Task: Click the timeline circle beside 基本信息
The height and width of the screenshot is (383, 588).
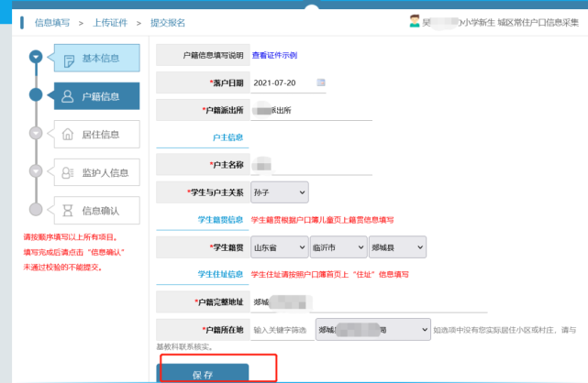Action: click(x=36, y=57)
